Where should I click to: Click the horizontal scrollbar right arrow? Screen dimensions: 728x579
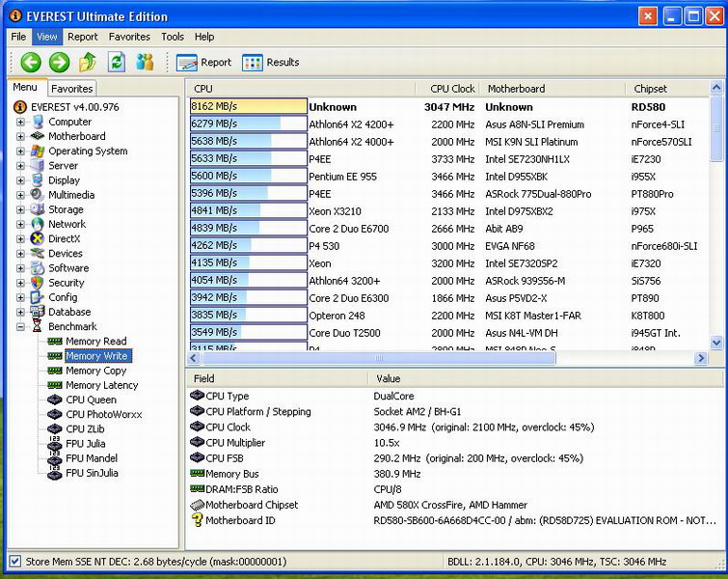click(x=701, y=358)
